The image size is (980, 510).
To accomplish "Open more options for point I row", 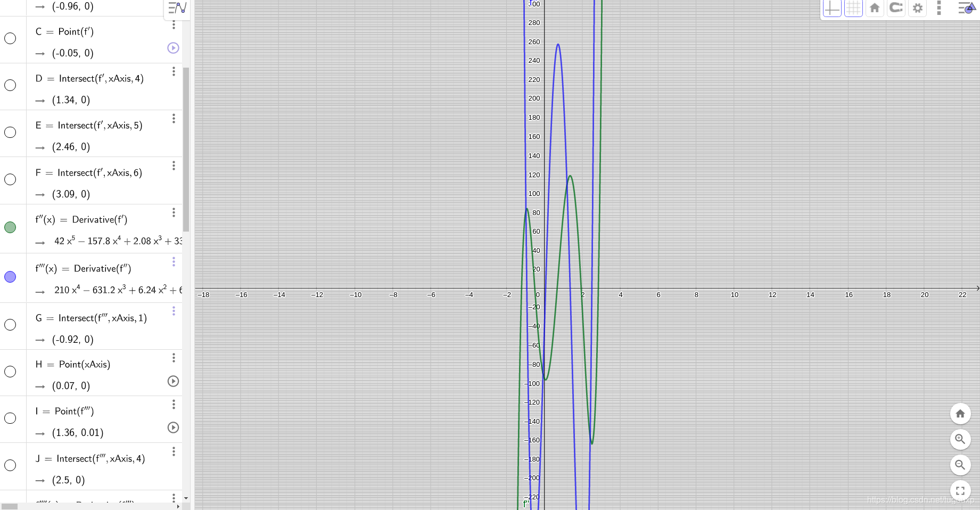I will point(174,404).
